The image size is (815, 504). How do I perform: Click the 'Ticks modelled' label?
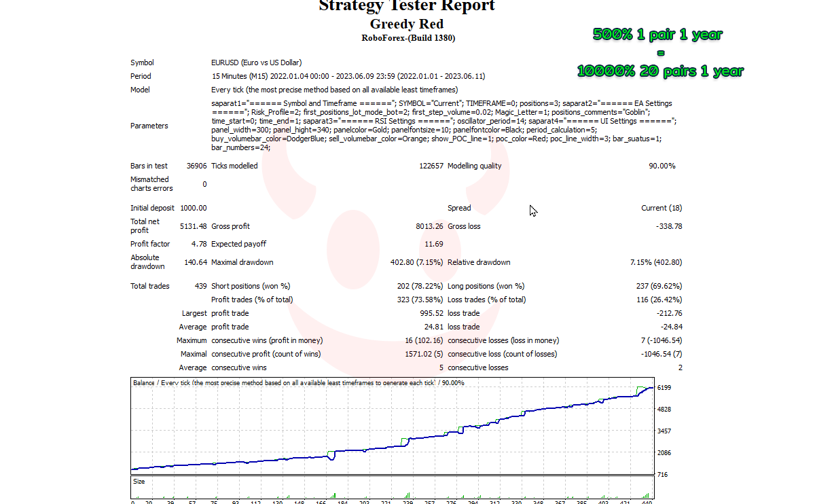tap(234, 166)
